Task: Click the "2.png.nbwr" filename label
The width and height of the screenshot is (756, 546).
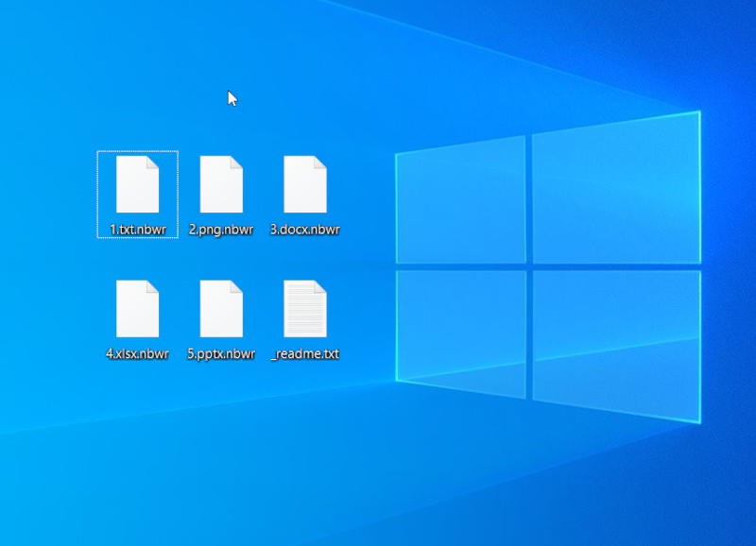Action: [221, 230]
